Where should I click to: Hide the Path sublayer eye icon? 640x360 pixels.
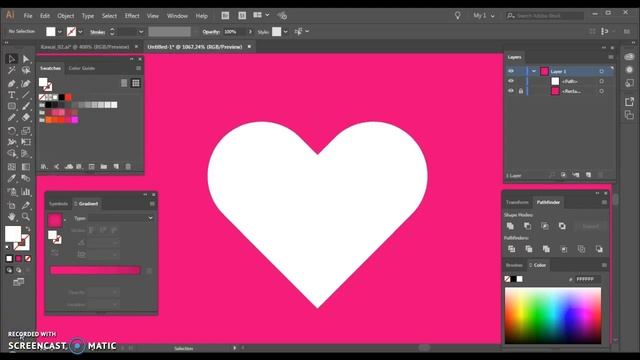pos(511,81)
